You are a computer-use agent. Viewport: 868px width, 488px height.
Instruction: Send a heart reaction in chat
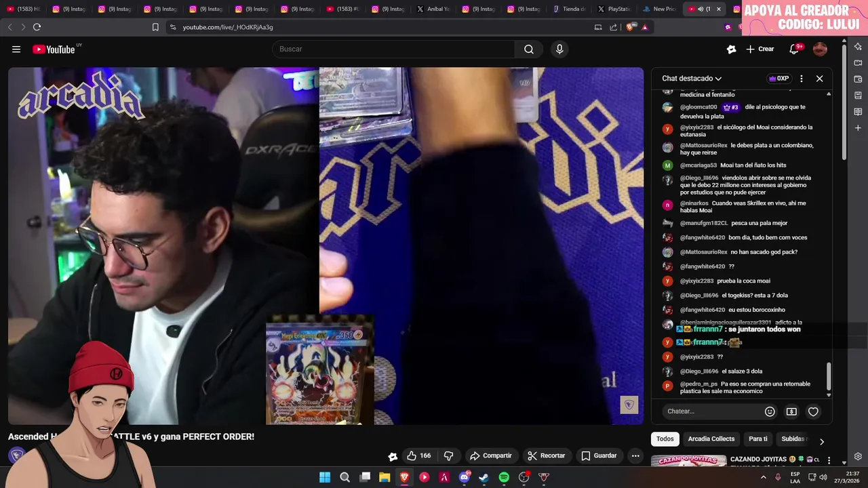point(813,411)
